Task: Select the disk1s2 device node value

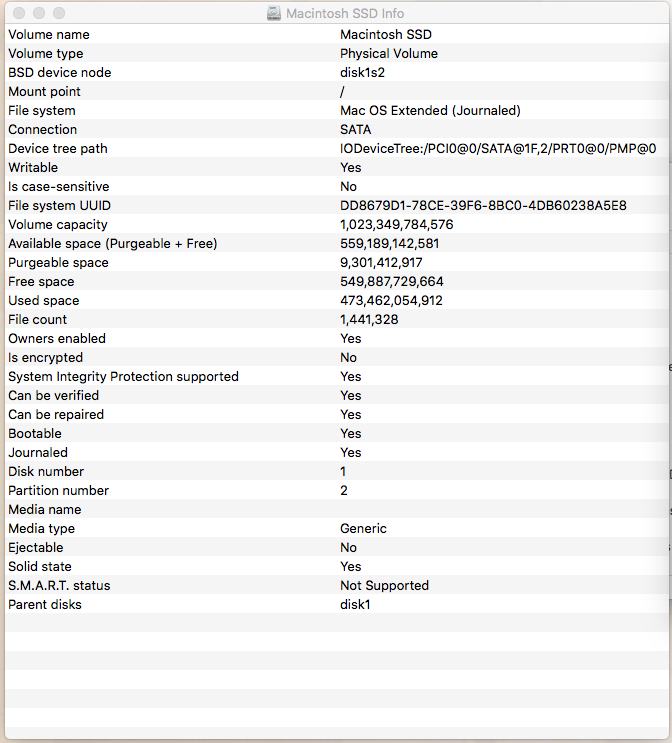Action: pyautogui.click(x=362, y=72)
